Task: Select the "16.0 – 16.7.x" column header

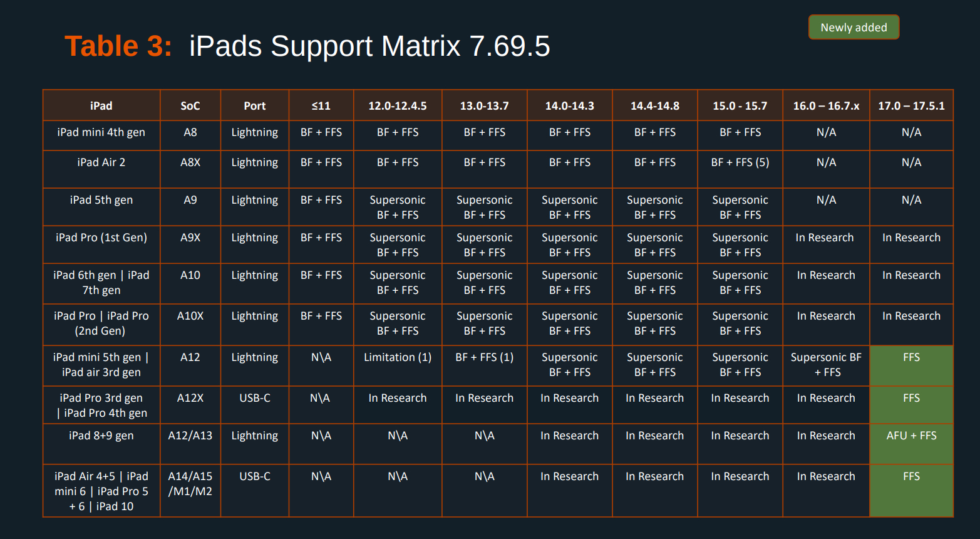Action: click(826, 106)
